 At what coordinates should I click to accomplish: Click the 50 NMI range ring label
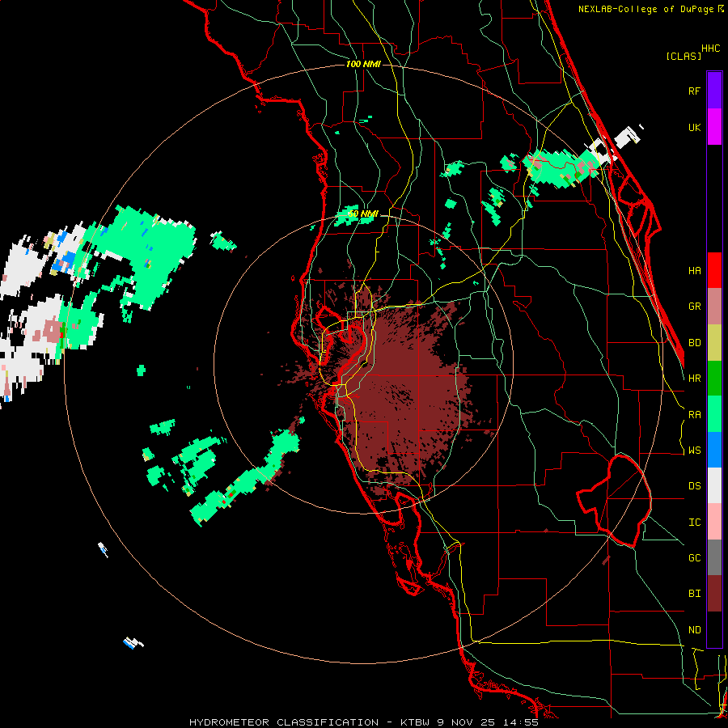click(x=363, y=214)
